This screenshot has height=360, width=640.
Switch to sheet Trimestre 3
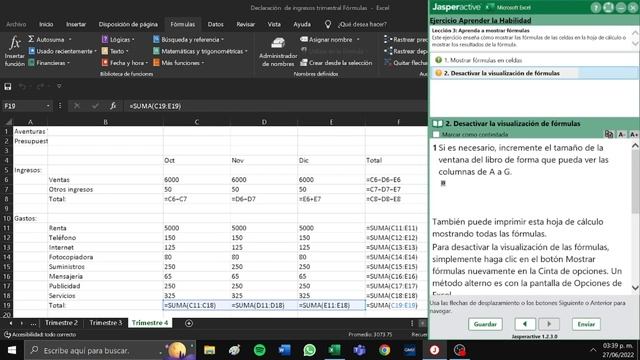pos(106,323)
